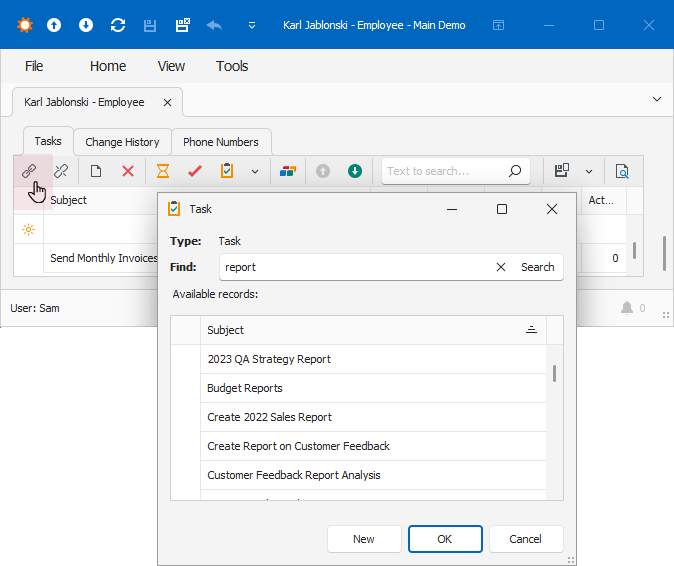Open the View ribbon tab
The image size is (674, 566).
click(171, 66)
